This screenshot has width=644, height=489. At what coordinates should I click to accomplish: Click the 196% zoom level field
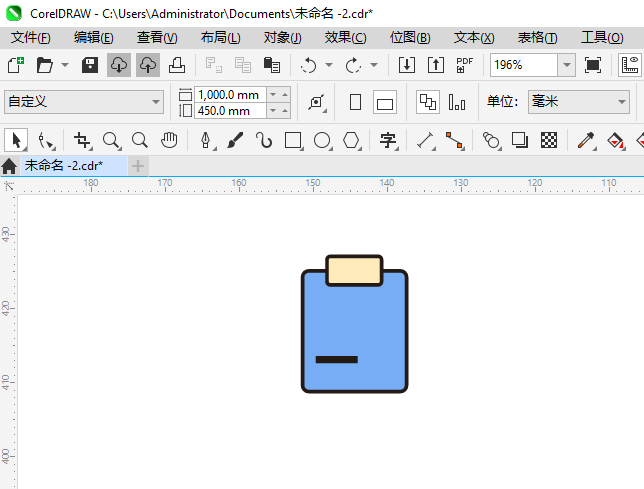(524, 65)
